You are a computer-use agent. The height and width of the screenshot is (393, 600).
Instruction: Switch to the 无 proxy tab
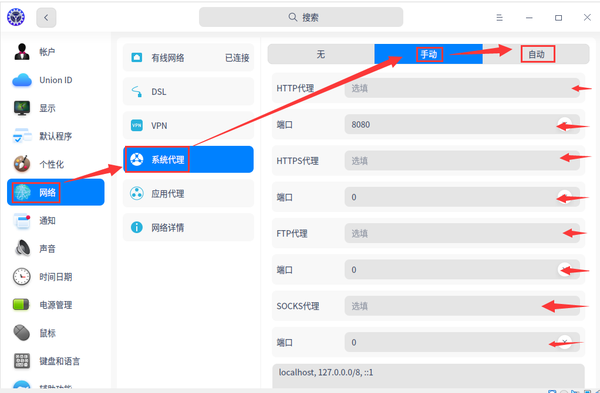pyautogui.click(x=321, y=54)
